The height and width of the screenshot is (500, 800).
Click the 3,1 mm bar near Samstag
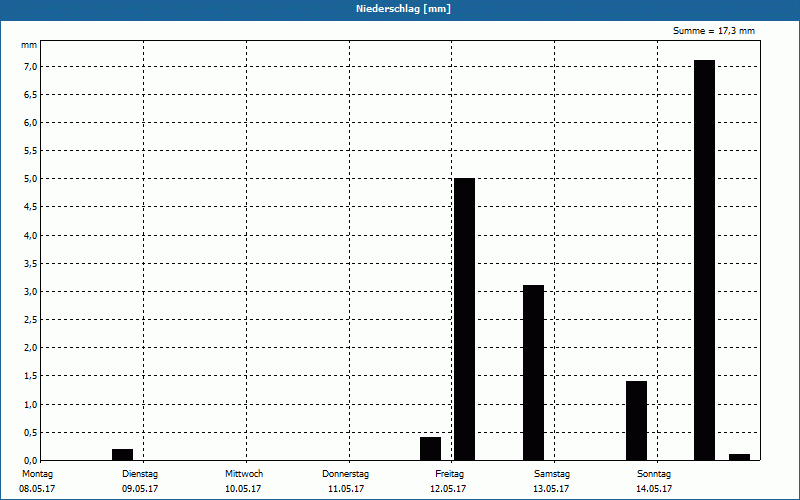point(533,373)
